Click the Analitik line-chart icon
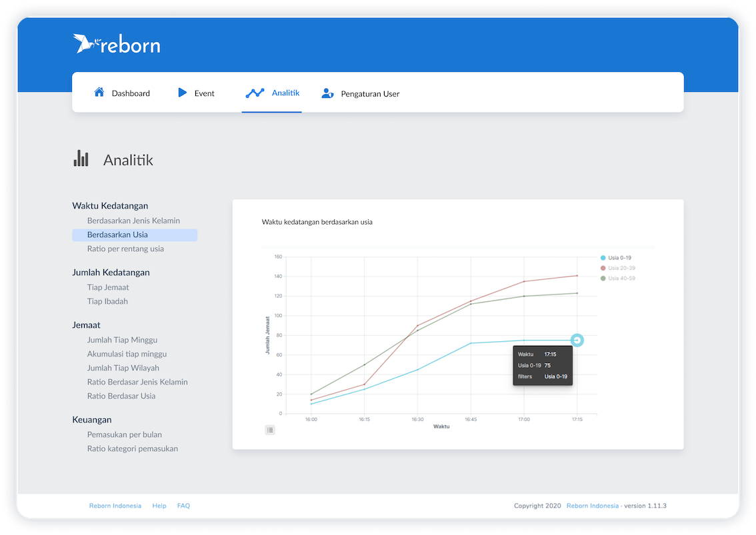Image resolution: width=756 pixels, height=535 pixels. coord(255,93)
